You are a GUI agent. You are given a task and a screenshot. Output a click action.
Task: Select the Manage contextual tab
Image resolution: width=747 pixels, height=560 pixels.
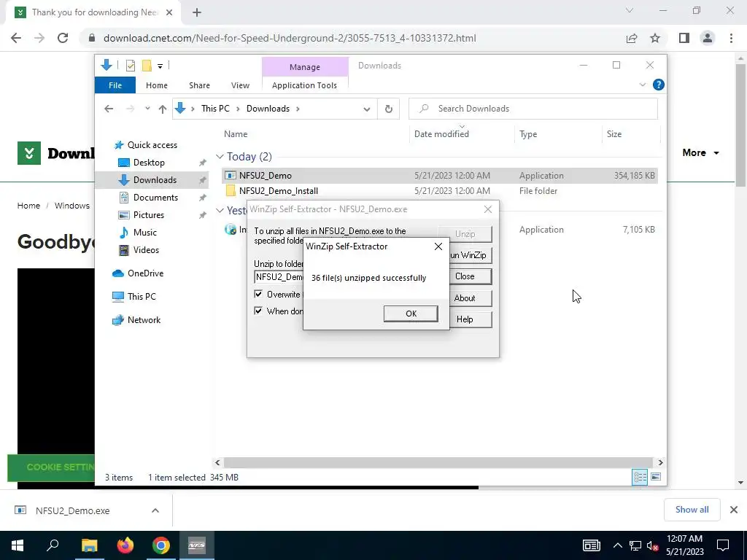coord(305,67)
